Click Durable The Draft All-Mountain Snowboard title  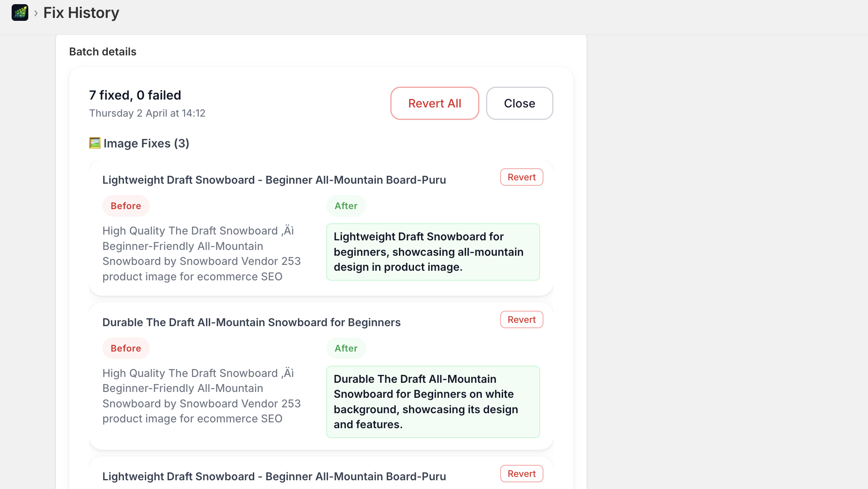coord(251,322)
